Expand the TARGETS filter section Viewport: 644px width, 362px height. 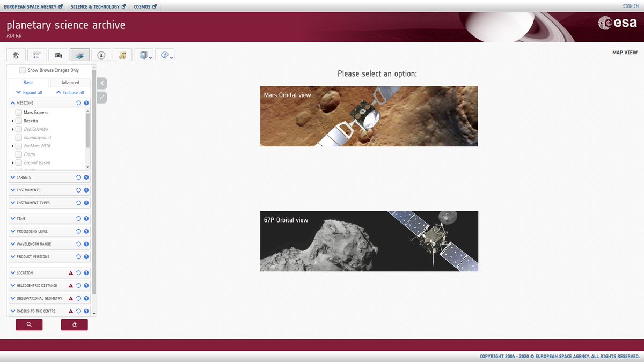pos(12,177)
